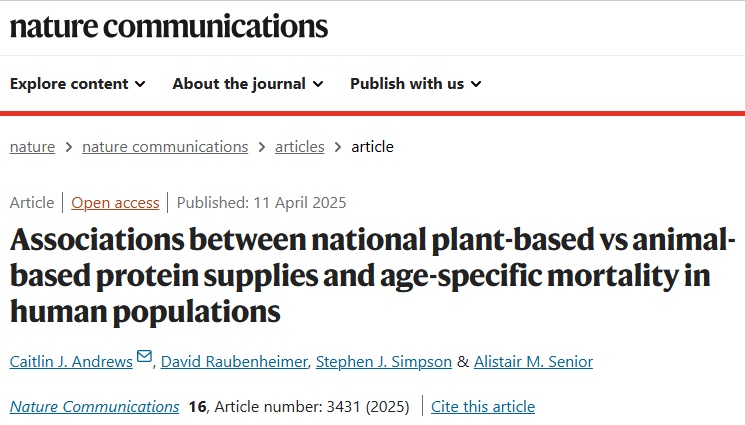Click Cite this article
Viewport: 745px width, 425px height.
[x=483, y=407]
